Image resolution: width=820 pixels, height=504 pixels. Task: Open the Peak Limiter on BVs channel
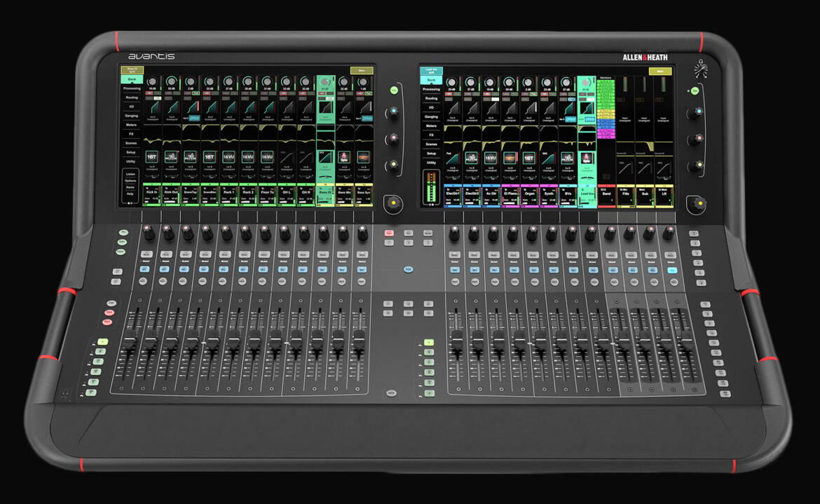[568, 158]
